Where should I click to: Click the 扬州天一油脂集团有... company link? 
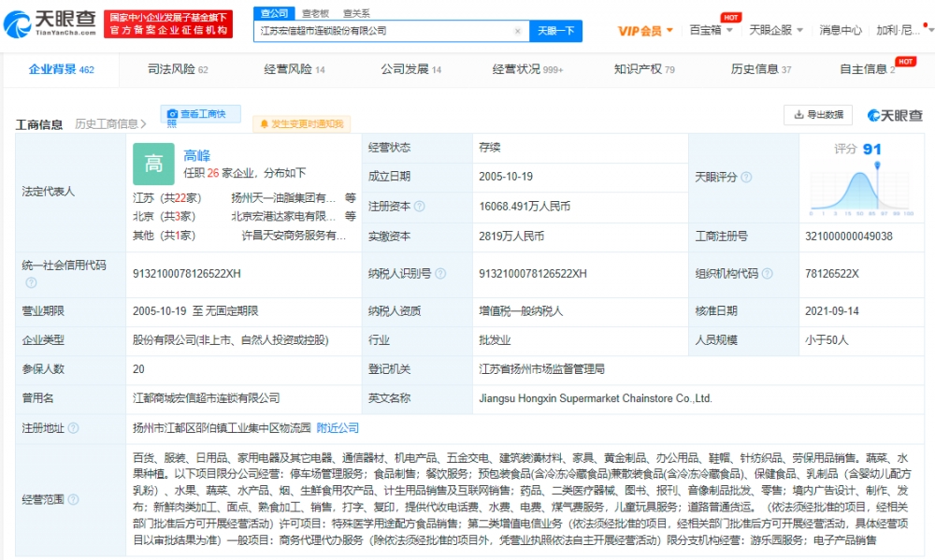[x=283, y=198]
